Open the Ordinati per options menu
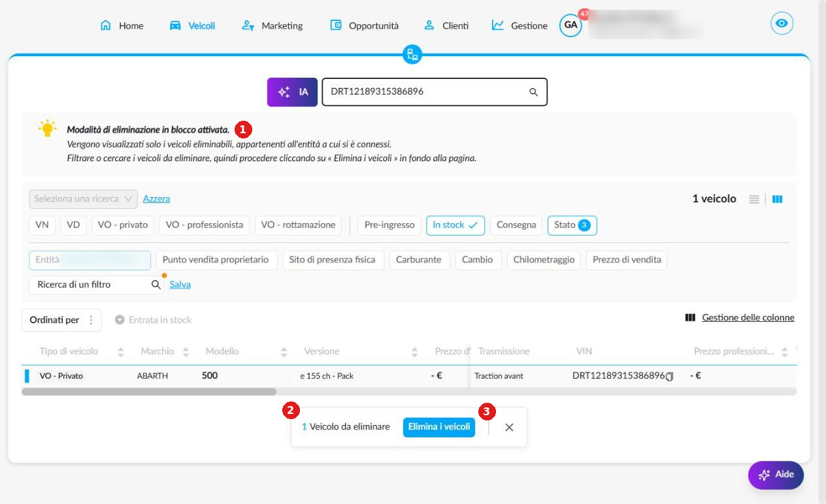 (91, 320)
